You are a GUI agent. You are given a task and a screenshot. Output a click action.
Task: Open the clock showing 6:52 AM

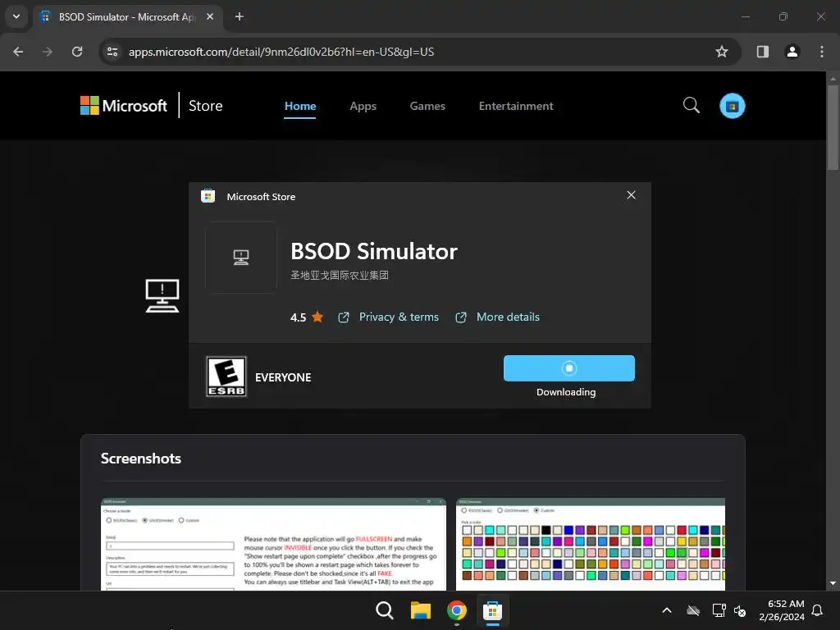pyautogui.click(x=782, y=610)
